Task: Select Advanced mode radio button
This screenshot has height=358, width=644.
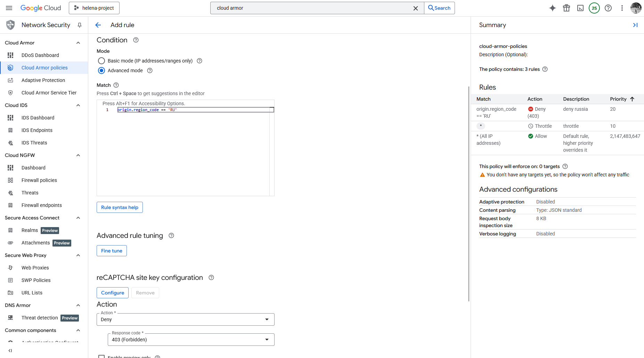Action: coord(101,70)
